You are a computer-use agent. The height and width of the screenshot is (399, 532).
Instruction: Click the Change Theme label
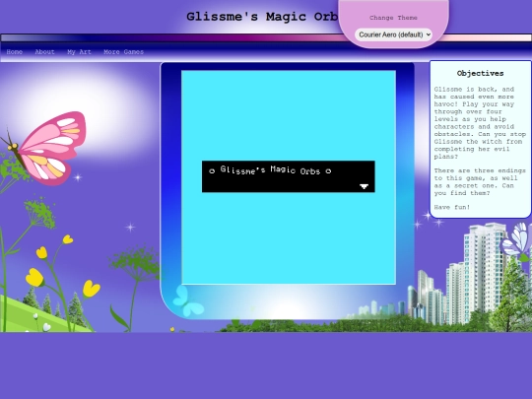click(393, 18)
